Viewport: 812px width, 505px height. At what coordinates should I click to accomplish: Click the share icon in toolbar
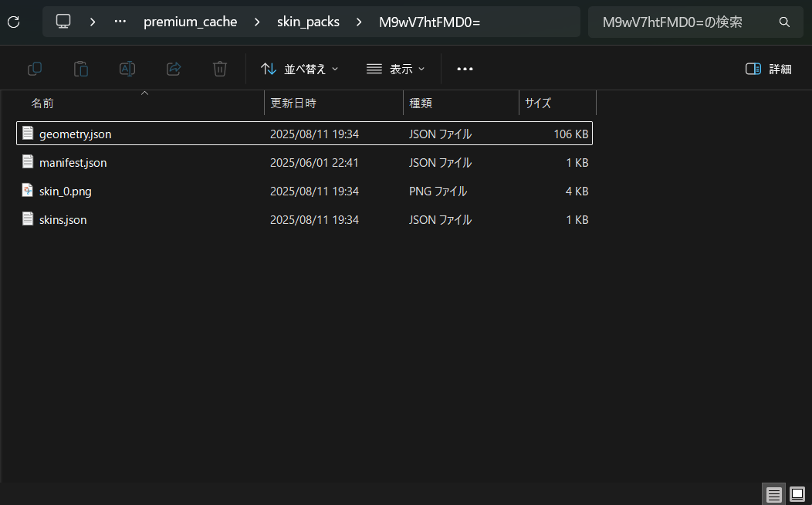[x=174, y=69]
